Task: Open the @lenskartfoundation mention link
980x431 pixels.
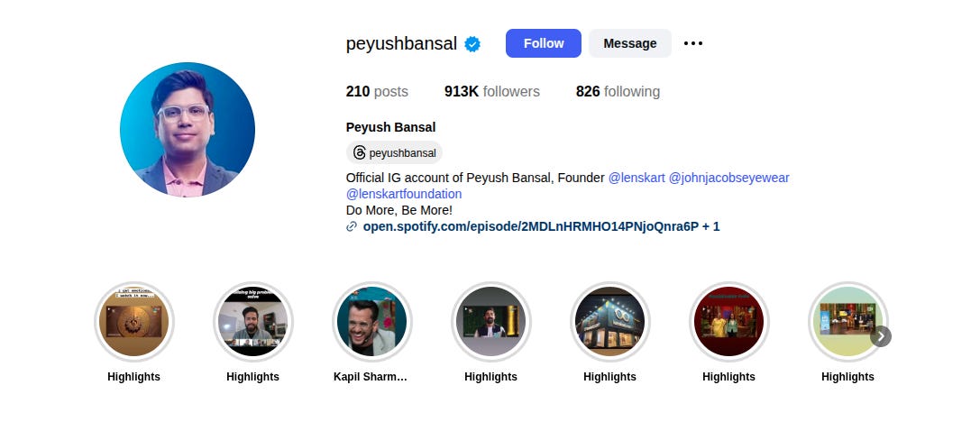Action: point(404,194)
